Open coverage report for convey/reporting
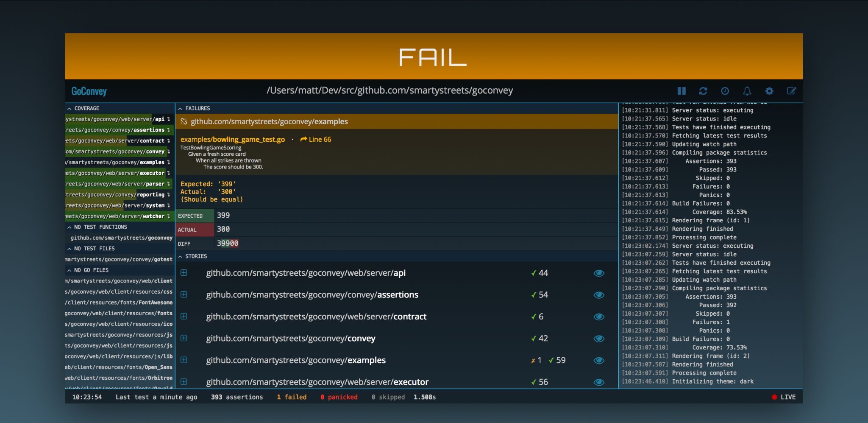This screenshot has height=423, width=868. (120, 195)
